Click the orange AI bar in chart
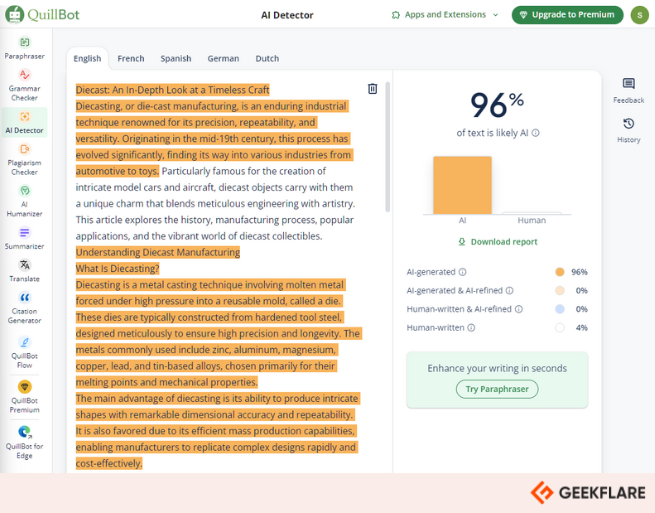The height and width of the screenshot is (513, 655). click(x=462, y=185)
